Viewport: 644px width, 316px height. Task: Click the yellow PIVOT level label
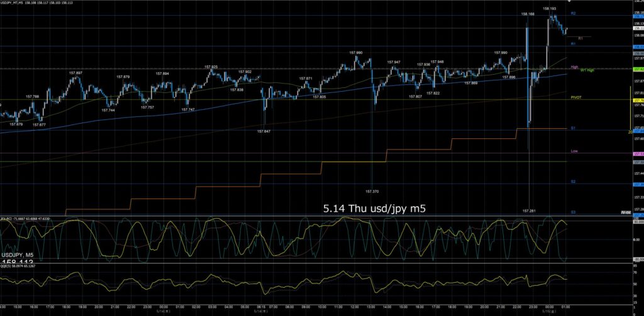[576, 97]
